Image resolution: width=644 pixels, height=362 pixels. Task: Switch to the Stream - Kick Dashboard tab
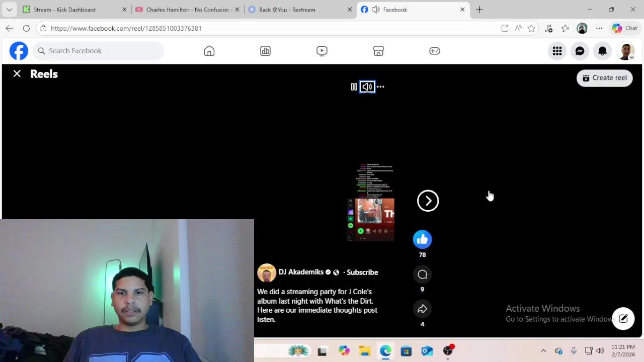(64, 10)
